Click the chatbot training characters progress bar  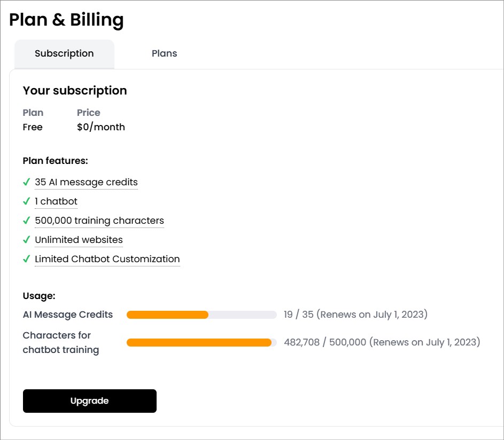[x=201, y=342]
